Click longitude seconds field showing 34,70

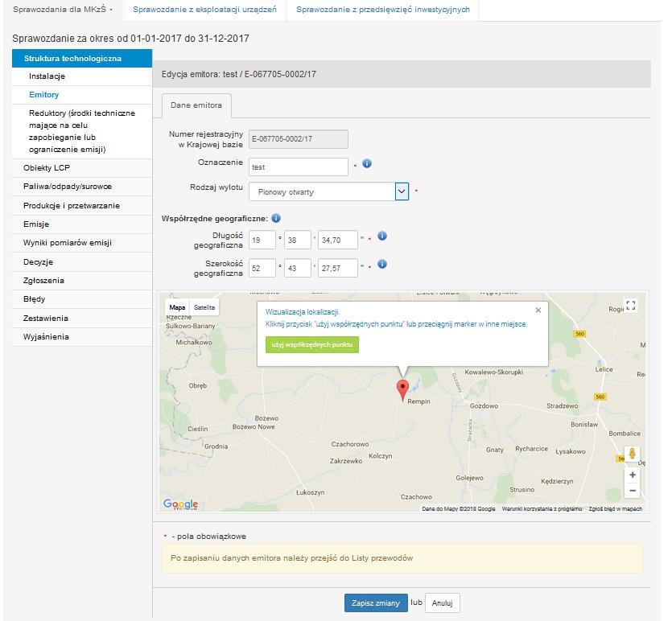[338, 240]
